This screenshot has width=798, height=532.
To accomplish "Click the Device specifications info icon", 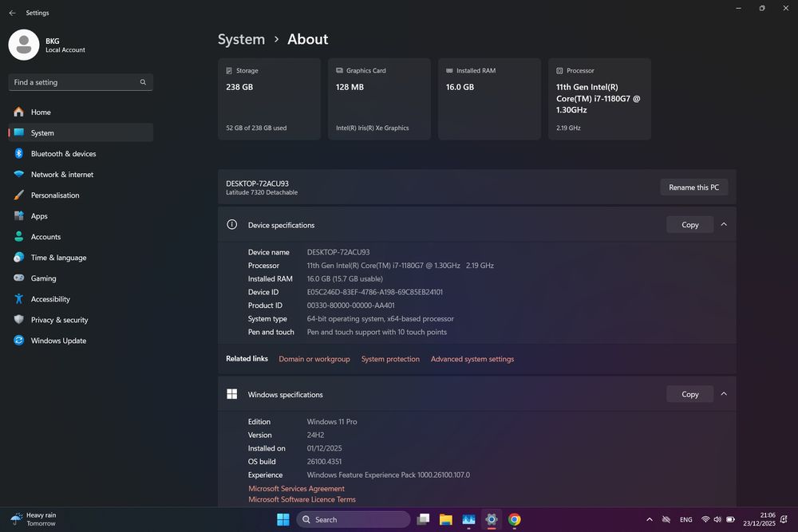I will [231, 224].
